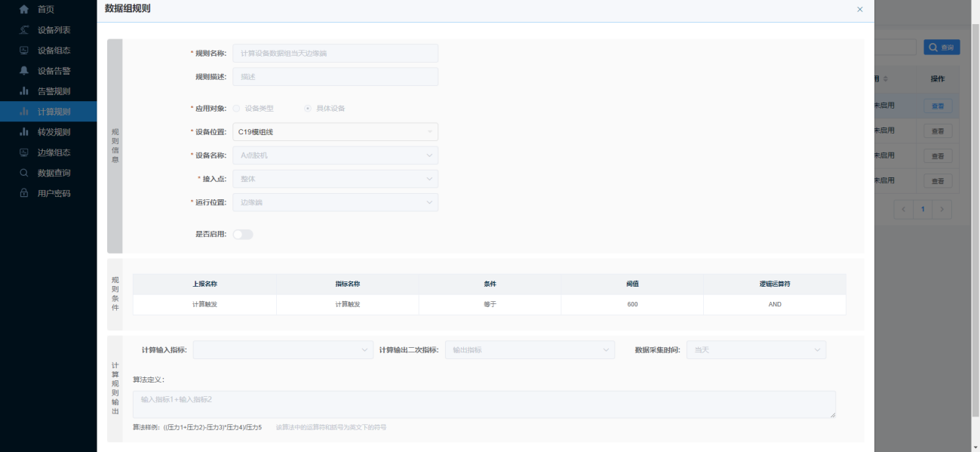Click the blue 查询 button
The width and height of the screenshot is (980, 452).
[x=942, y=48]
